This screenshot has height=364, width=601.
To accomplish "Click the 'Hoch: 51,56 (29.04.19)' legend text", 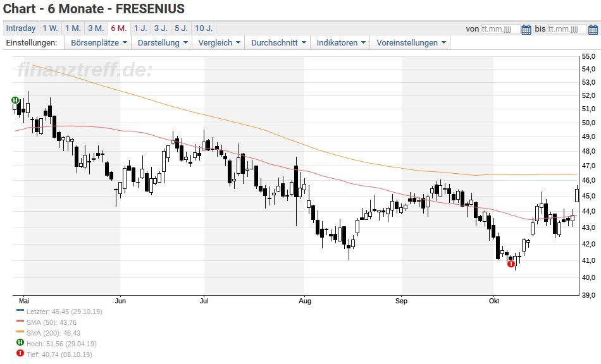I will point(61,344).
